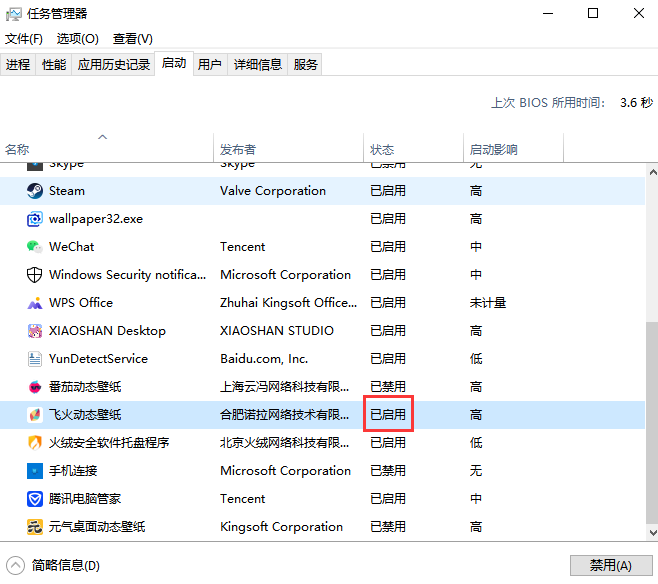Sort by the 发布者 column header
The width and height of the screenshot is (658, 584).
tap(288, 148)
